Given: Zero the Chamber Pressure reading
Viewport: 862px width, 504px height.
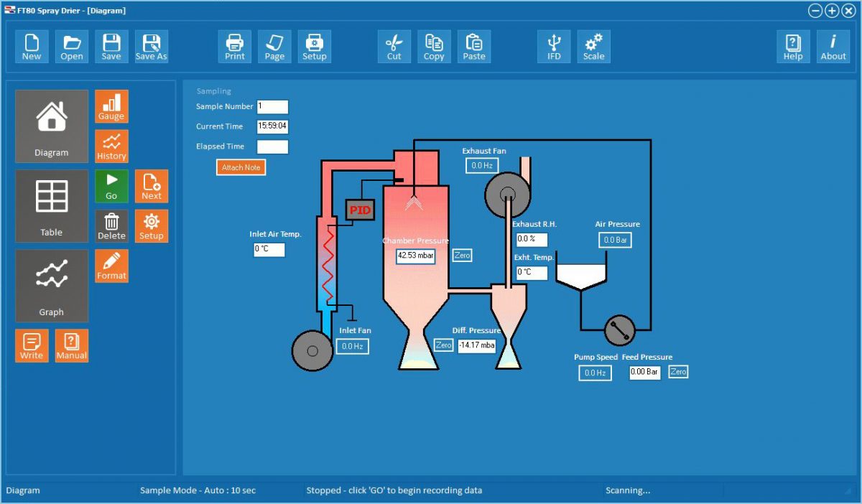Looking at the screenshot, I should pyautogui.click(x=462, y=255).
